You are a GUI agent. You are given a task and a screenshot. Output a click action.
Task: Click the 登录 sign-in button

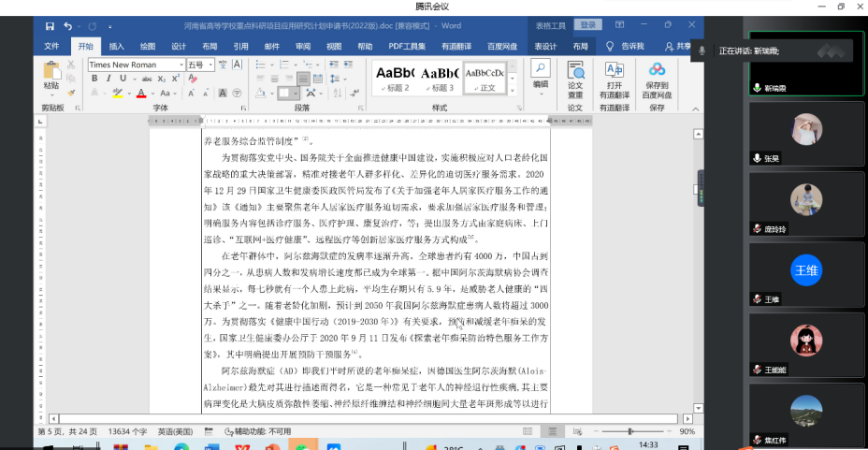(x=587, y=25)
